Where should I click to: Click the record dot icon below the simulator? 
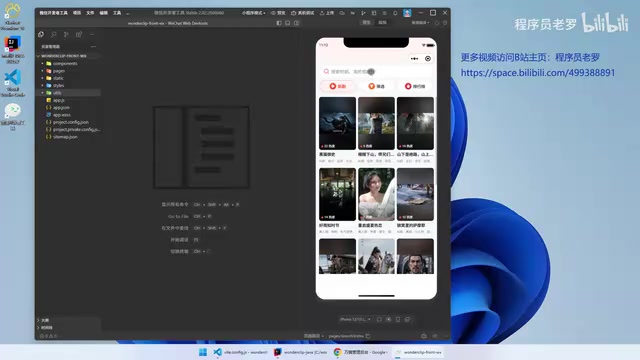(389, 319)
